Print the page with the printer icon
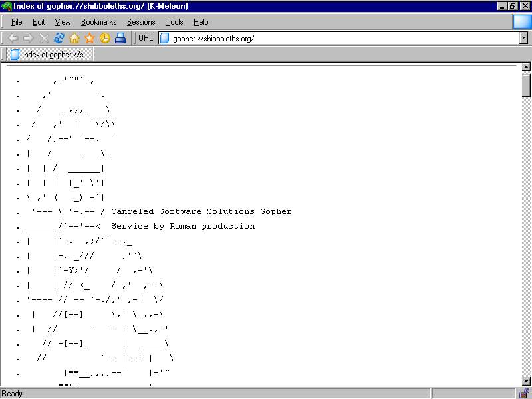The width and height of the screenshot is (532, 399). coord(120,38)
